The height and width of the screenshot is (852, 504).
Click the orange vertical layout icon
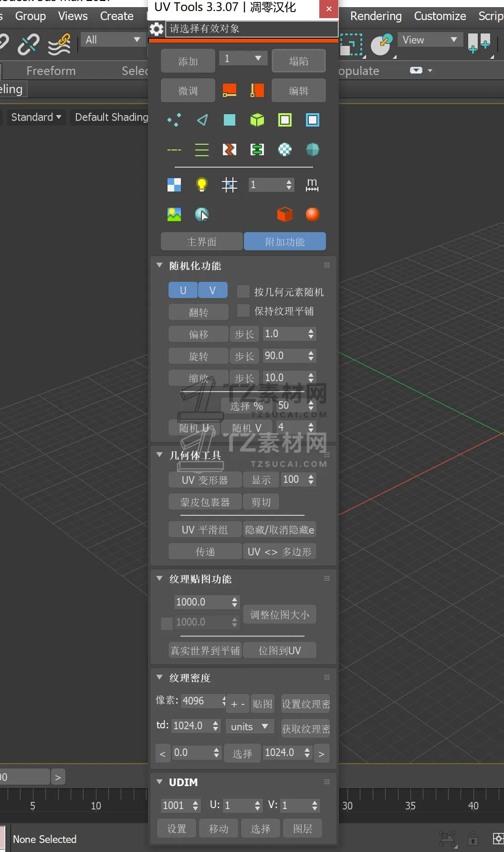pos(257,90)
